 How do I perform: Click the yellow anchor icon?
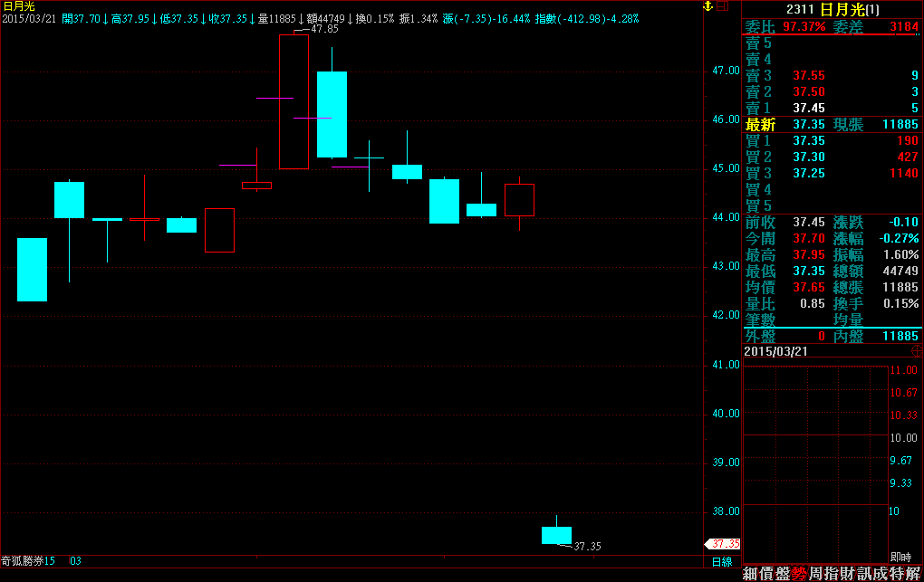coord(707,6)
